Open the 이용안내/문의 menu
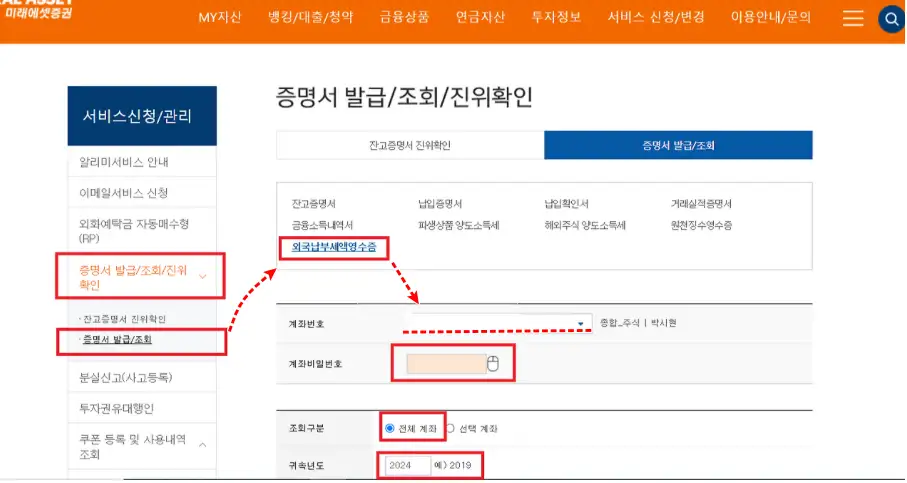907x483 pixels. tap(770, 17)
